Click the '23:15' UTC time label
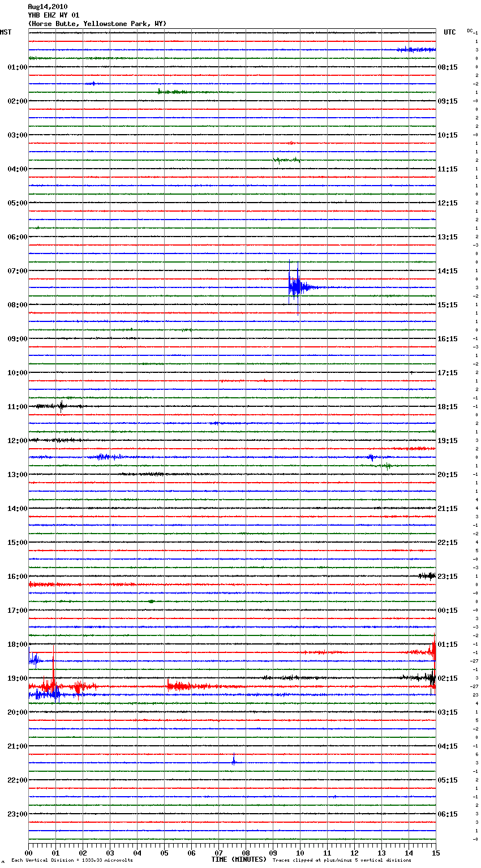The width and height of the screenshot is (481, 868). (448, 577)
